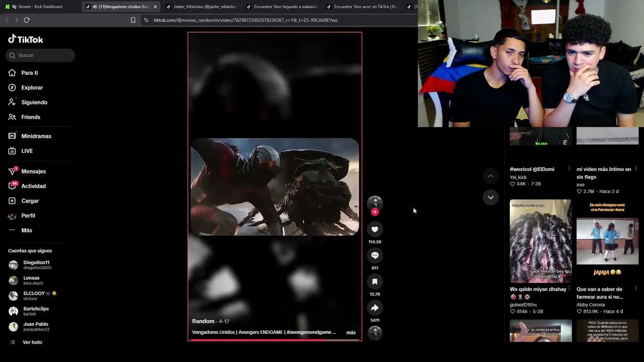Switch to 'thor llegando a wakanda' tab
This screenshot has width=644, height=362.
point(282,7)
